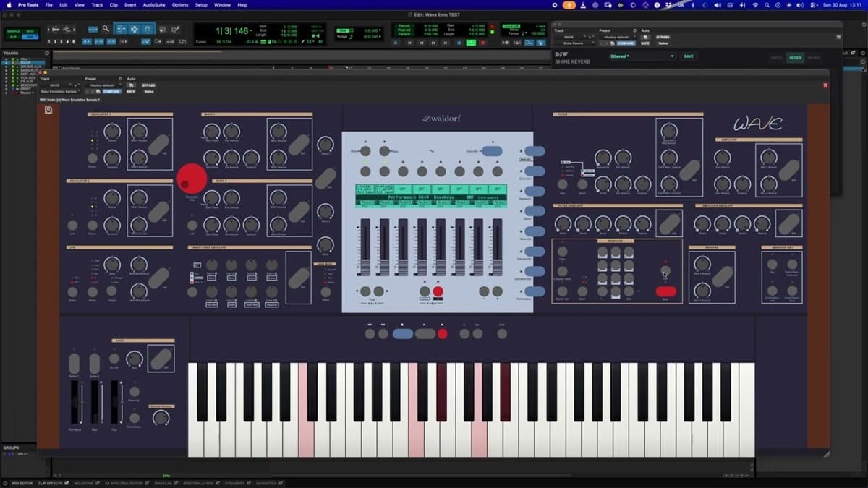Enable Spot edit mode
Screen dimensions: 868x488
click(30, 31)
